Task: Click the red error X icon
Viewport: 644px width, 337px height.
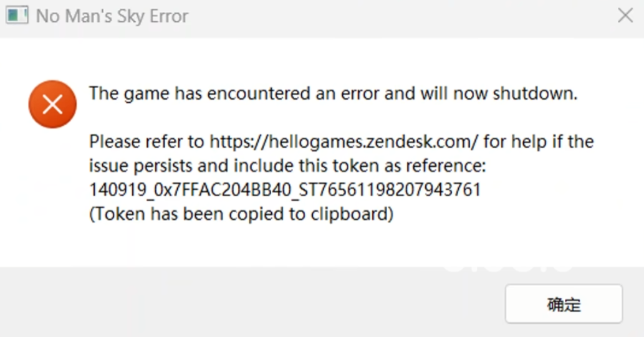Action: pyautogui.click(x=52, y=105)
